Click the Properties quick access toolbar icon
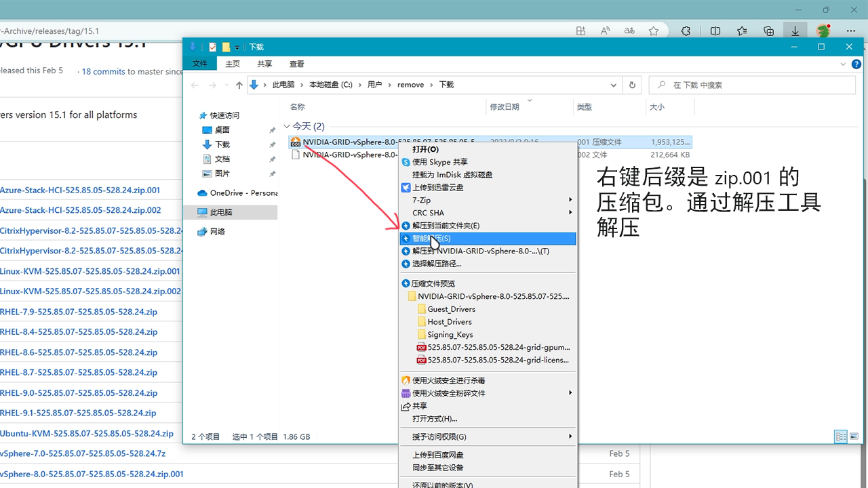This screenshot has height=488, width=868. point(213,47)
